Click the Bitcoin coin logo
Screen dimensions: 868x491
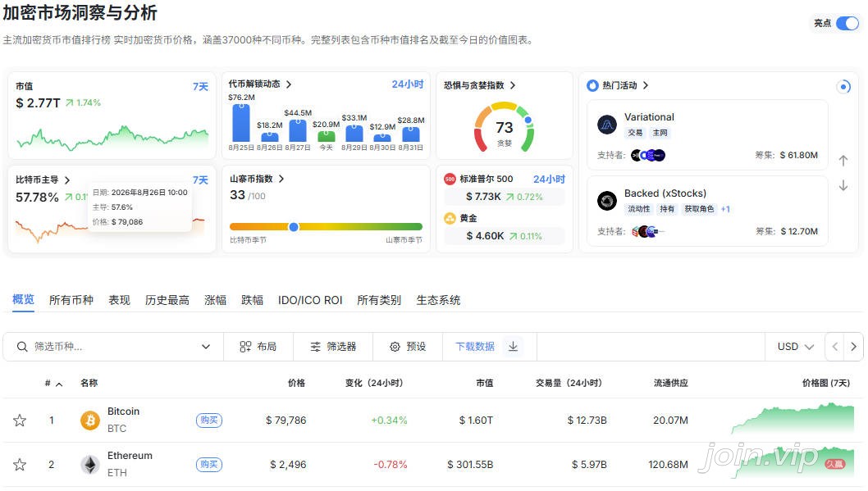tap(90, 421)
